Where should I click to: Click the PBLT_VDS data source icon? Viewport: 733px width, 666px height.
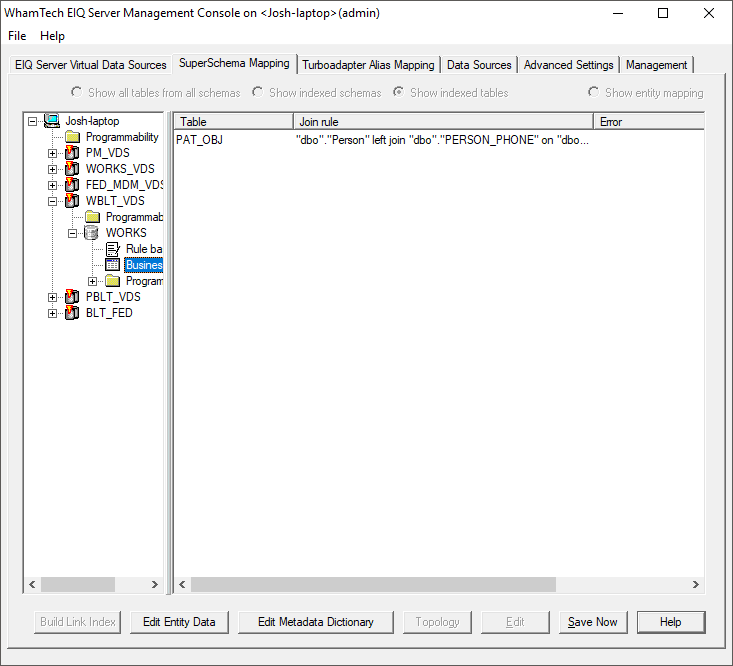[x=72, y=297]
